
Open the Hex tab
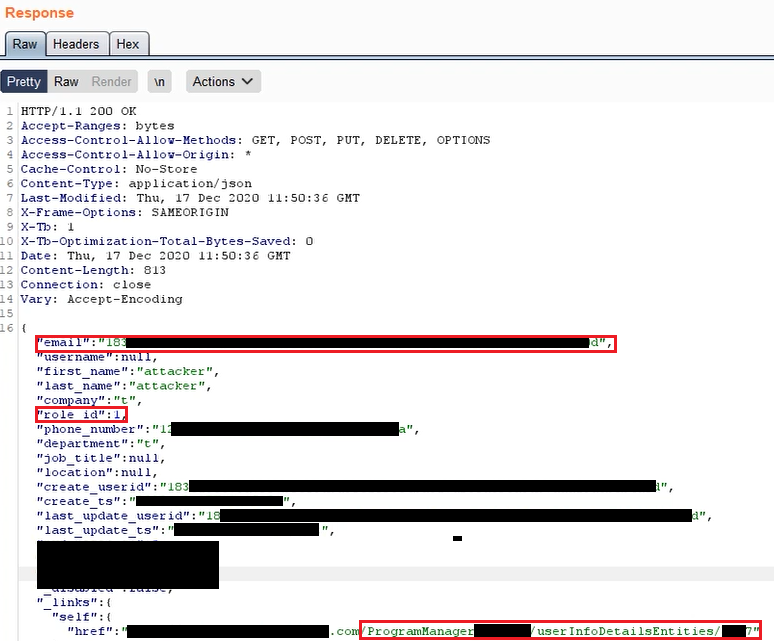[x=128, y=44]
